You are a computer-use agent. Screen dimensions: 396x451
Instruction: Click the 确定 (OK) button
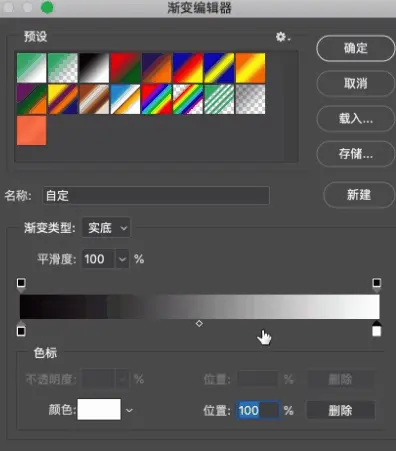356,48
